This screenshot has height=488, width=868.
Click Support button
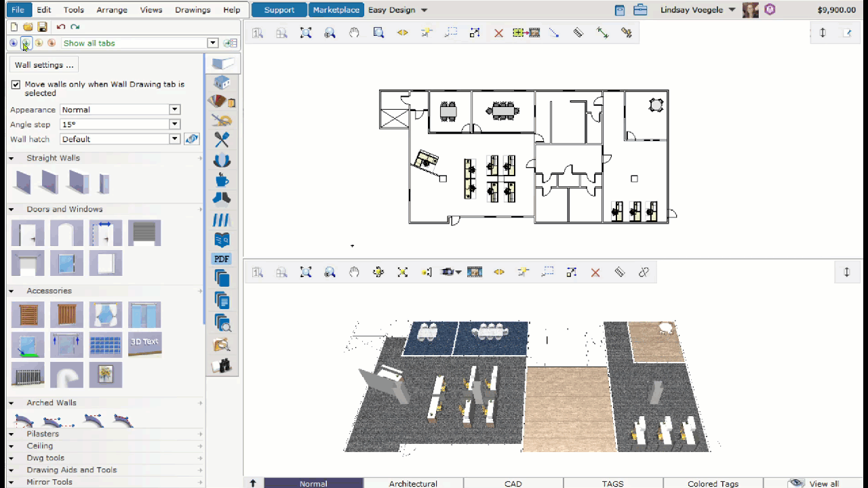coord(279,10)
